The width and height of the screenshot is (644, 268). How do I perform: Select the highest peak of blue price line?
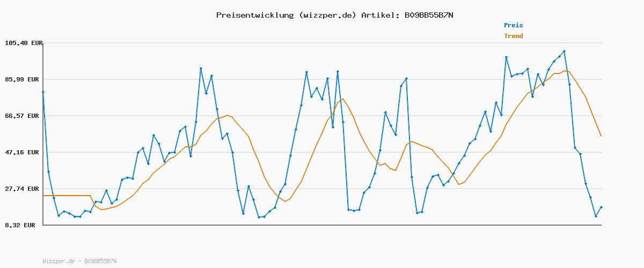pos(564,51)
